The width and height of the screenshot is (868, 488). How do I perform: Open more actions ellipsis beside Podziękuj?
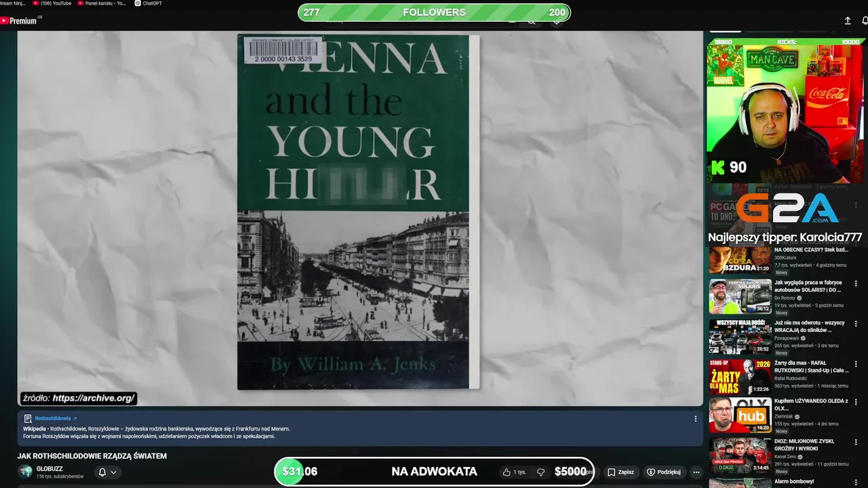coord(696,472)
